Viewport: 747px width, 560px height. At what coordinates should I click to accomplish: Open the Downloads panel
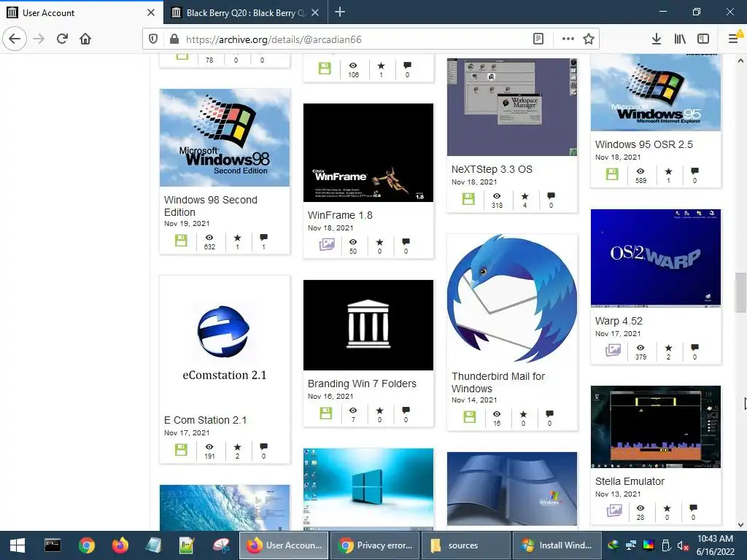tap(656, 39)
